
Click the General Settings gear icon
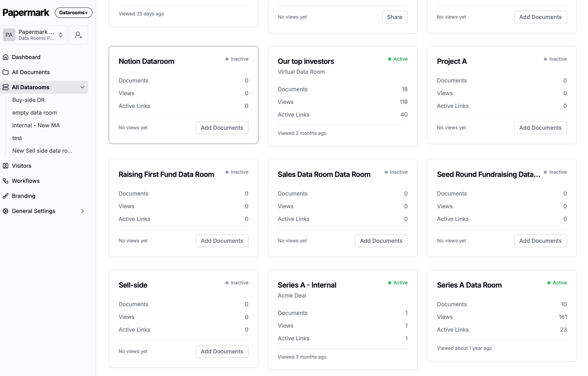5,211
